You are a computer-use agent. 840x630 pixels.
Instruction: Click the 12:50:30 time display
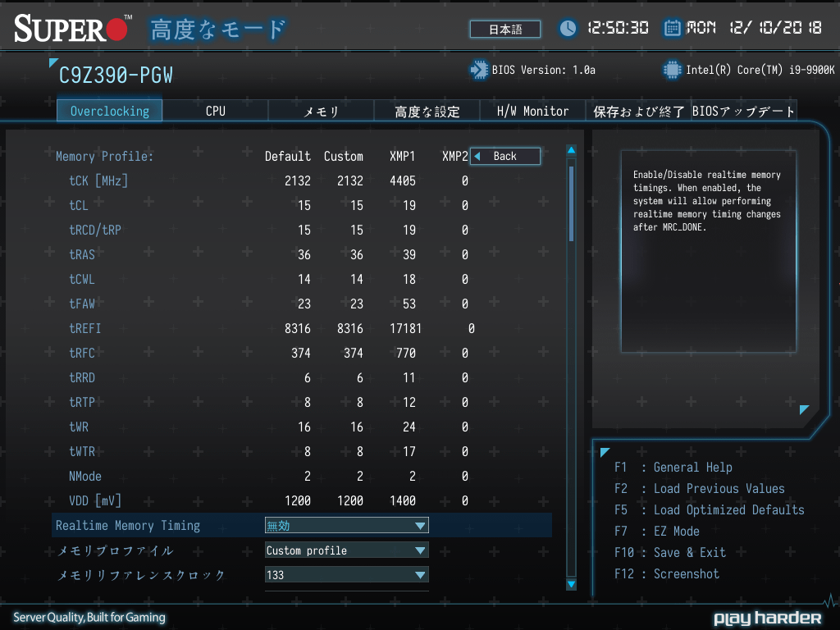(618, 28)
